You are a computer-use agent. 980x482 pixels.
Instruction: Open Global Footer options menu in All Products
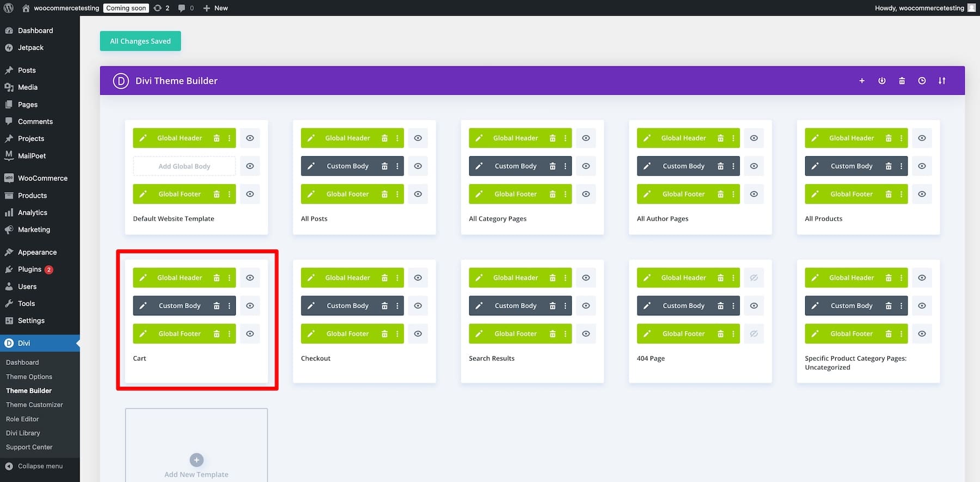(901, 194)
